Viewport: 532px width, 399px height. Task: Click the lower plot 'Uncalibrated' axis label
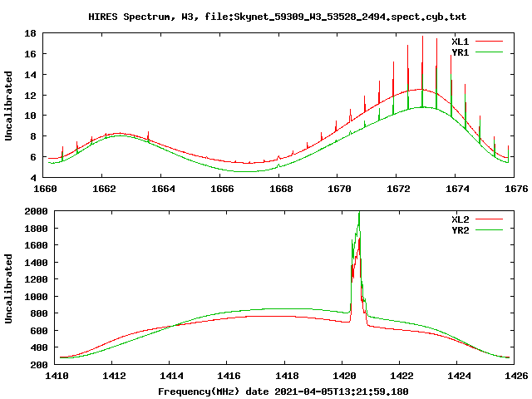click(x=8, y=288)
